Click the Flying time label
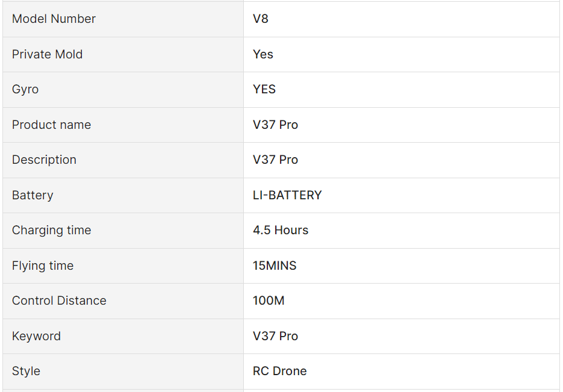Viewport: 563px width, 392px height. click(x=43, y=266)
